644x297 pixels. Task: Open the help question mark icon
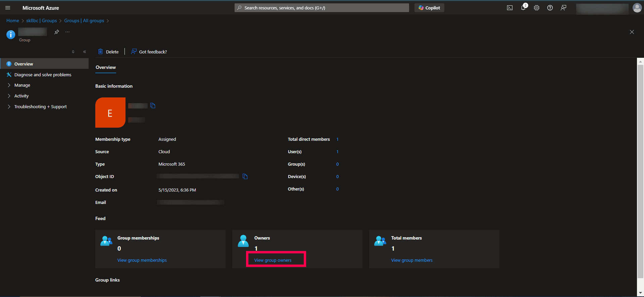[x=550, y=8]
